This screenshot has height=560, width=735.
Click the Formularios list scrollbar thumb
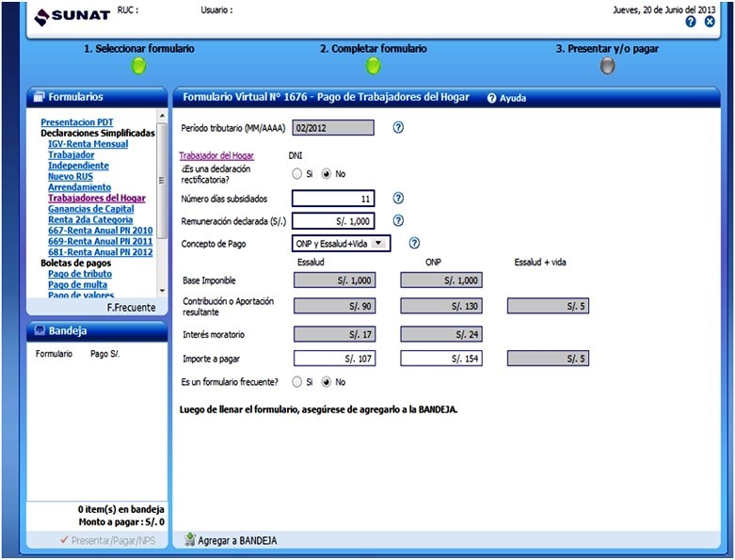click(x=162, y=181)
